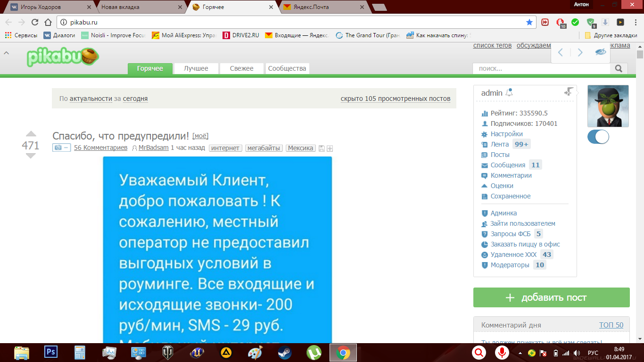Click the logout icon in the admin panel

569,91
